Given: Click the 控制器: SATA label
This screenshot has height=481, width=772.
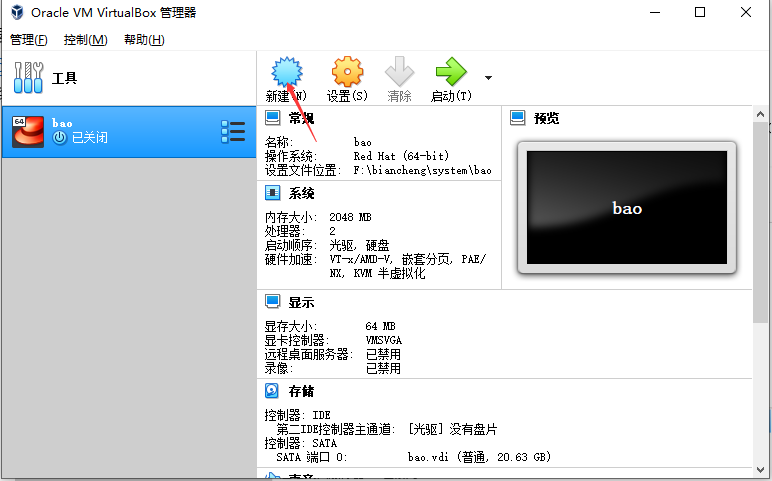Looking at the screenshot, I should [x=301, y=443].
